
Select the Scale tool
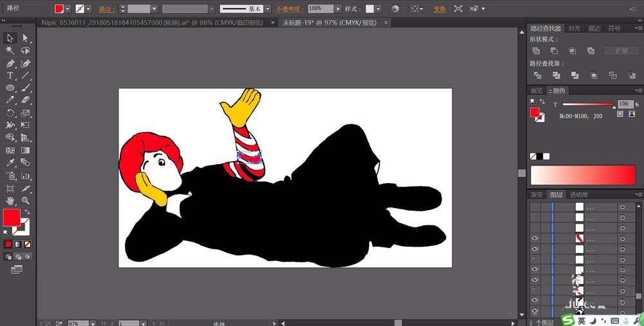26,113
